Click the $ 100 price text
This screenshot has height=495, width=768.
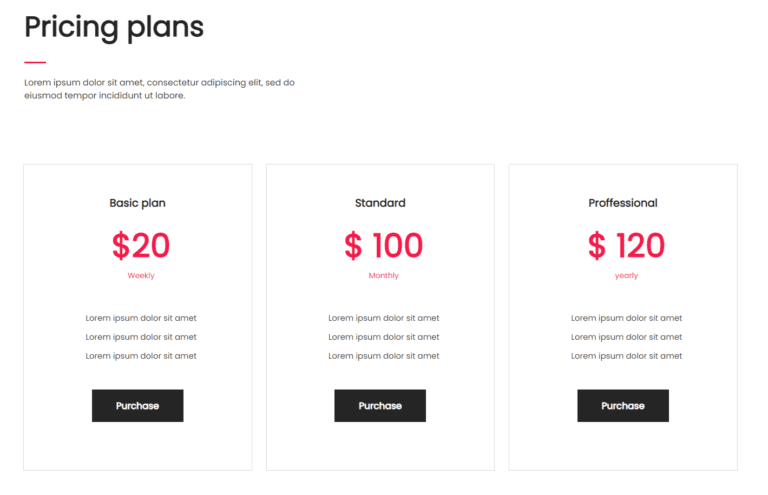pyautogui.click(x=383, y=245)
